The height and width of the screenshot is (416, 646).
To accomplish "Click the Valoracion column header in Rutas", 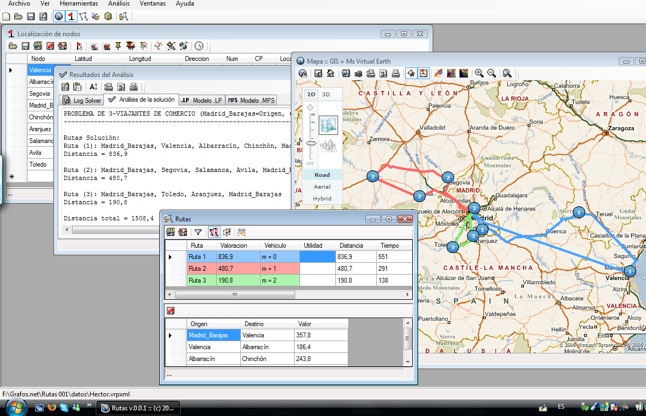I will point(239,245).
